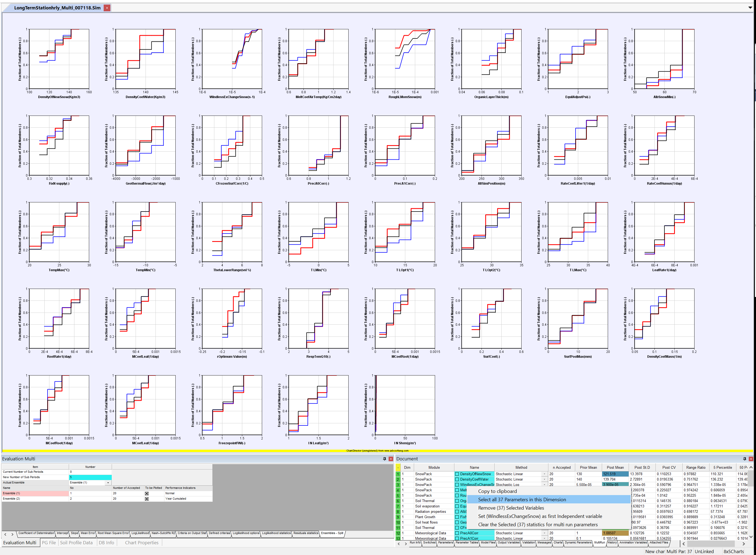Open Method dropdown for WindlessExChangeSnow
The height and width of the screenshot is (555, 756).
(x=545, y=485)
